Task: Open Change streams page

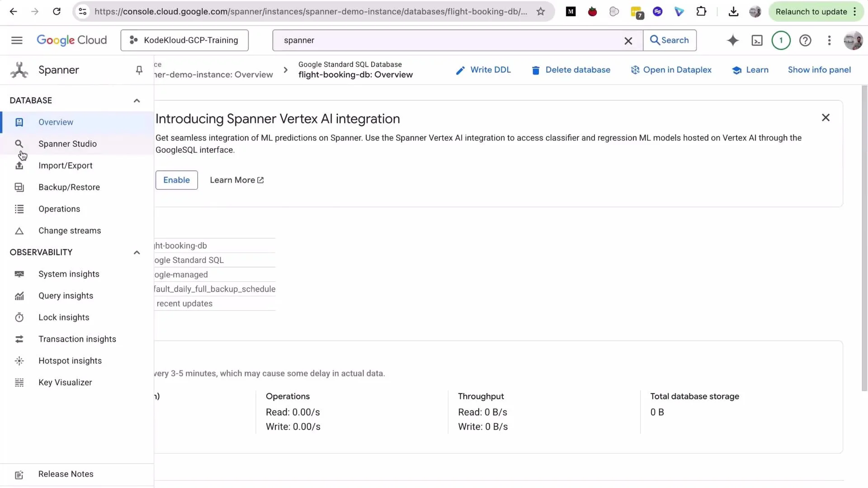Action: pos(77,230)
